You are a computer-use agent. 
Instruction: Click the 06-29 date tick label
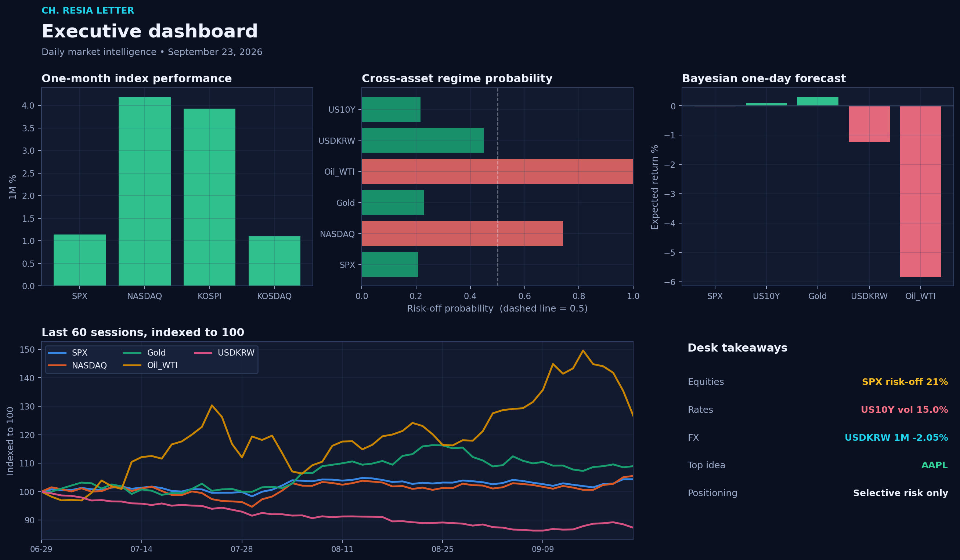pyautogui.click(x=41, y=549)
